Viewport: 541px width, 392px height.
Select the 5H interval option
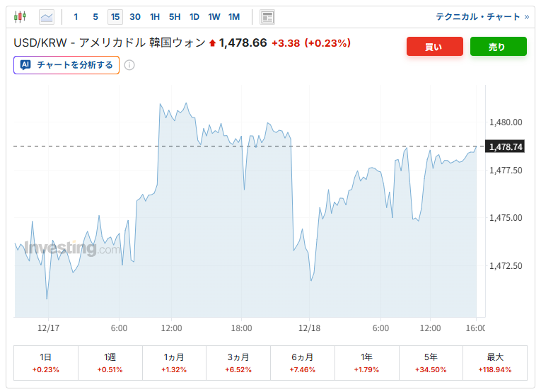(x=175, y=16)
